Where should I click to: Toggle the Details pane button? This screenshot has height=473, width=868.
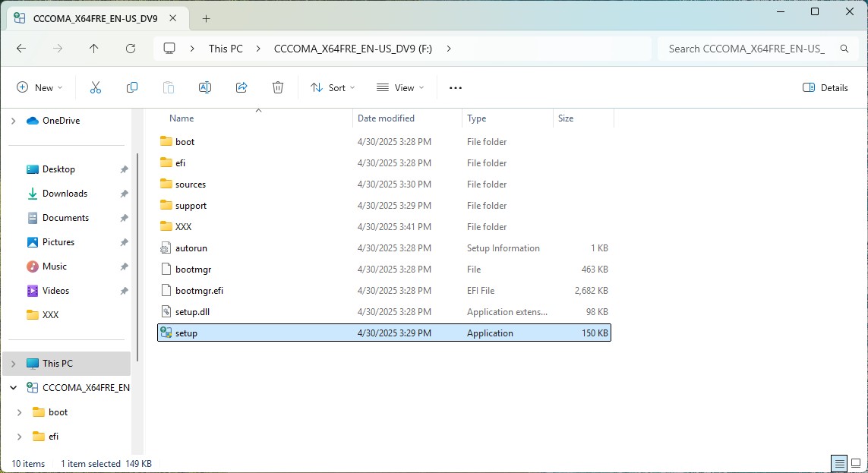(825, 87)
